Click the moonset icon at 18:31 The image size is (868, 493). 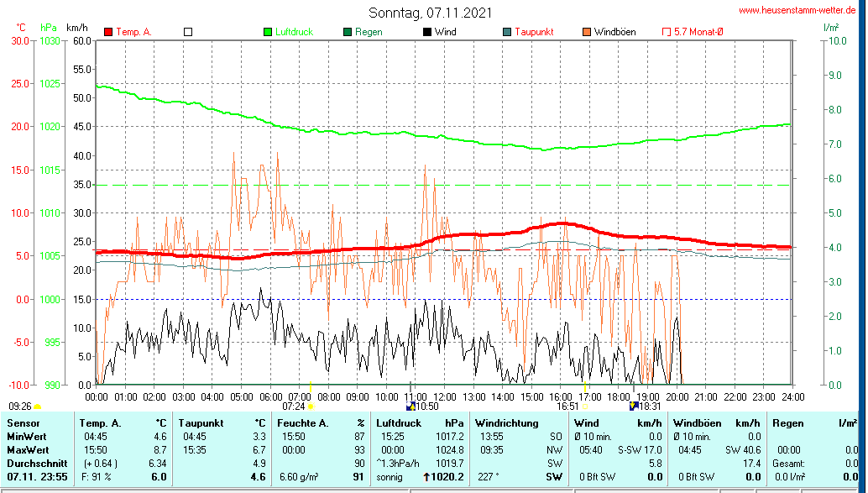click(x=634, y=406)
